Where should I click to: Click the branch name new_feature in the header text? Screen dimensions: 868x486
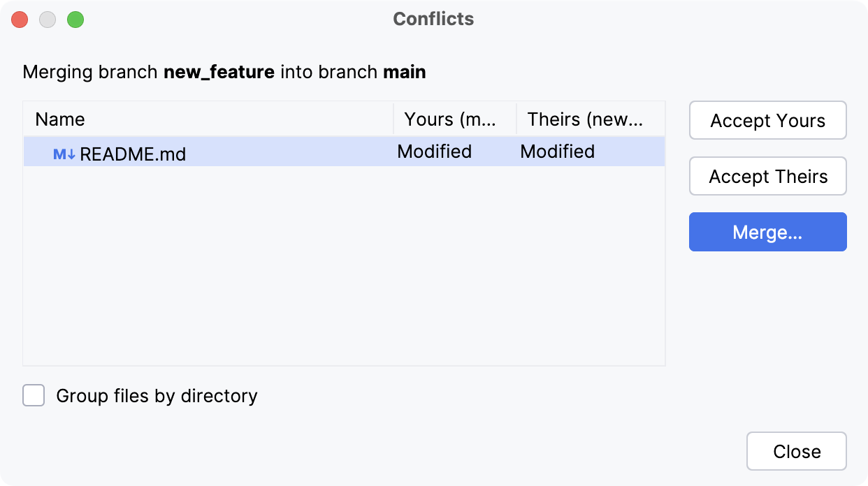click(x=219, y=71)
